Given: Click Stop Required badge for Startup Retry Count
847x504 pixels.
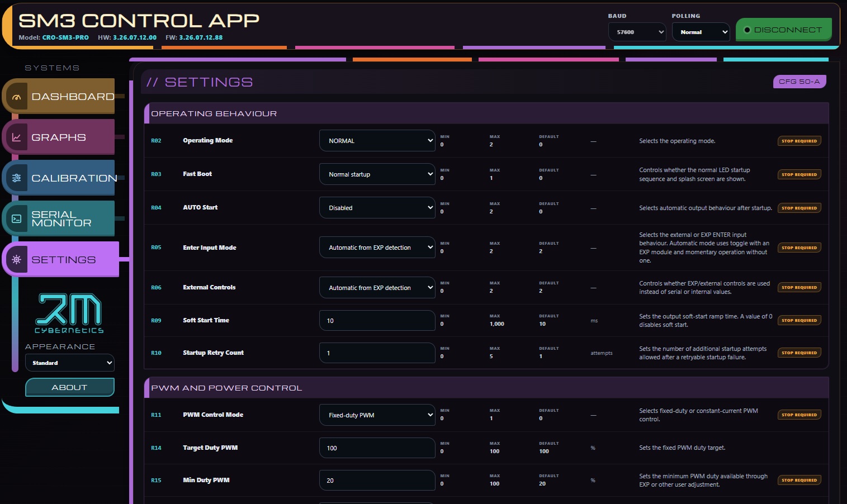Looking at the screenshot, I should [799, 353].
